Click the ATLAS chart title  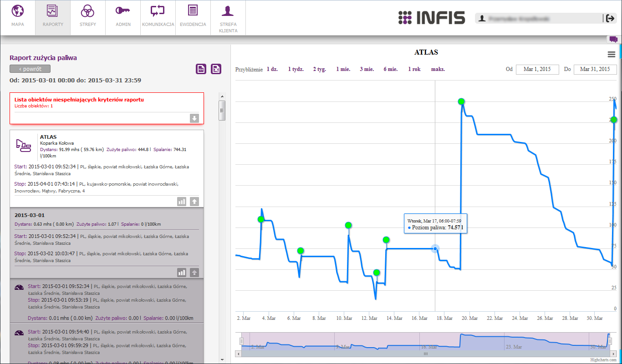pyautogui.click(x=426, y=52)
